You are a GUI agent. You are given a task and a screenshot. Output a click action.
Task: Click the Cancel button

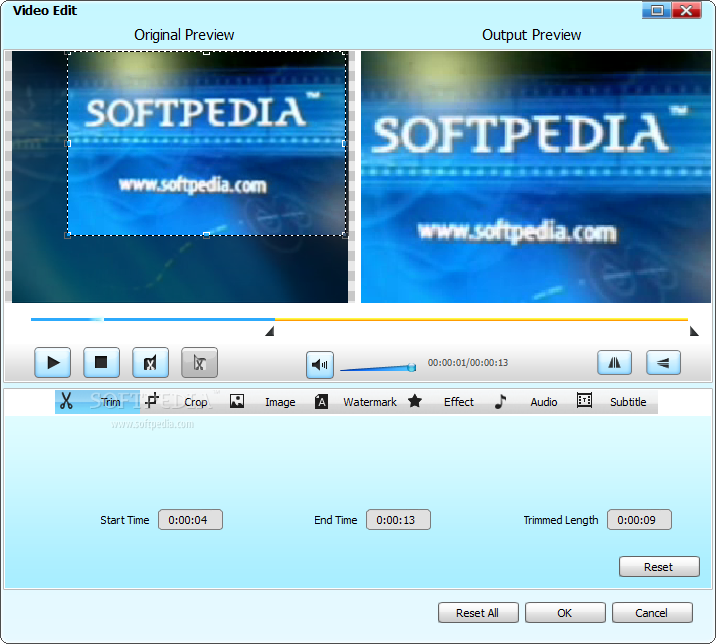click(652, 612)
